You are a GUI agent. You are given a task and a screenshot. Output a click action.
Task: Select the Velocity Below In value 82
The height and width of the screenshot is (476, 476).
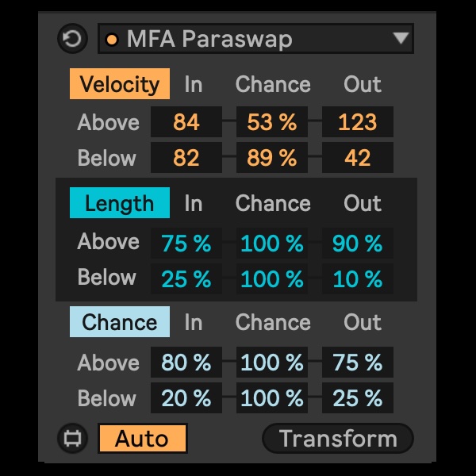pos(186,158)
